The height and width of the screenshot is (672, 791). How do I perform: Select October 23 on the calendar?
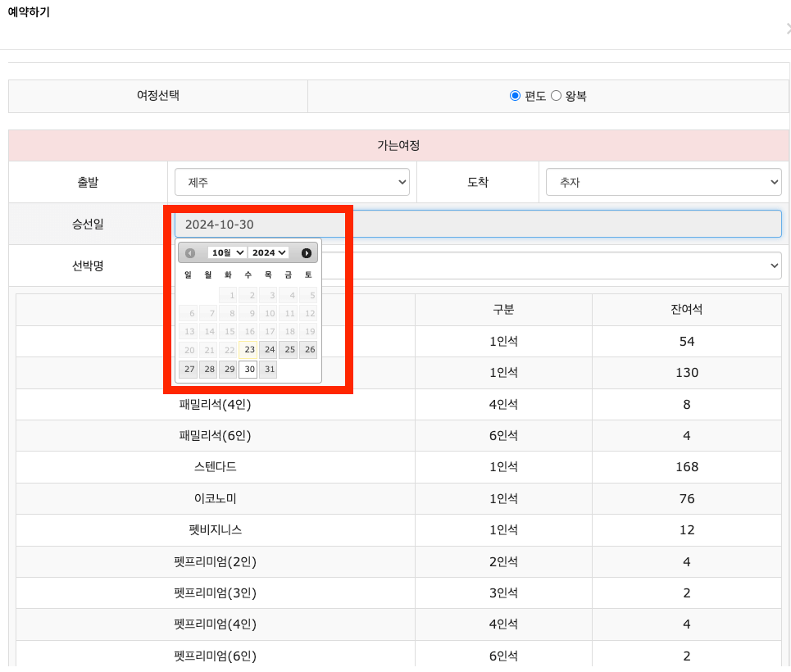248,349
